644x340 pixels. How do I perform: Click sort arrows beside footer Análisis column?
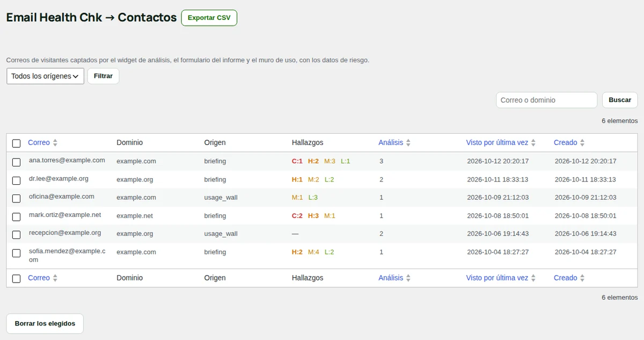(408, 278)
